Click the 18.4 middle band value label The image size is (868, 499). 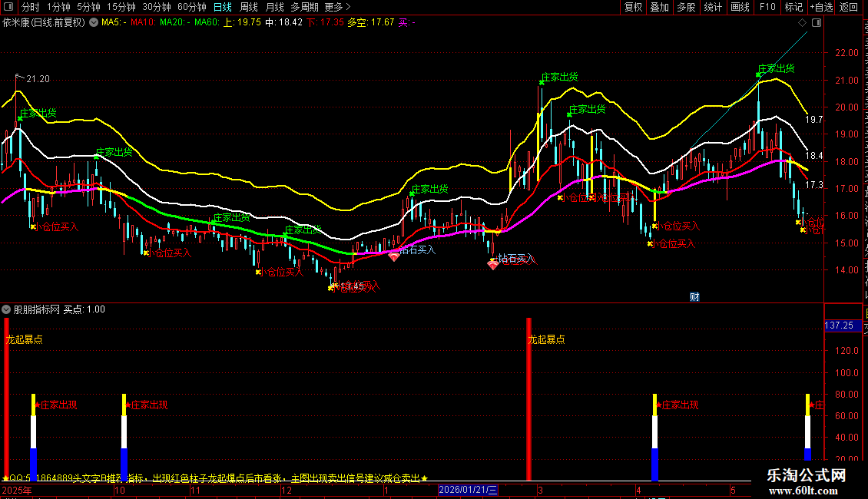coord(813,156)
